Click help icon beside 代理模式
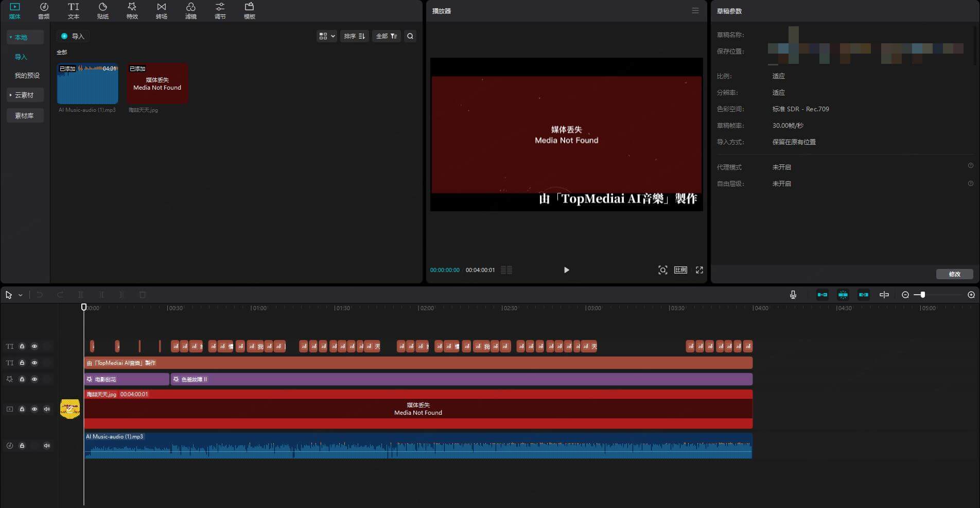This screenshot has width=980, height=508. pos(971,166)
